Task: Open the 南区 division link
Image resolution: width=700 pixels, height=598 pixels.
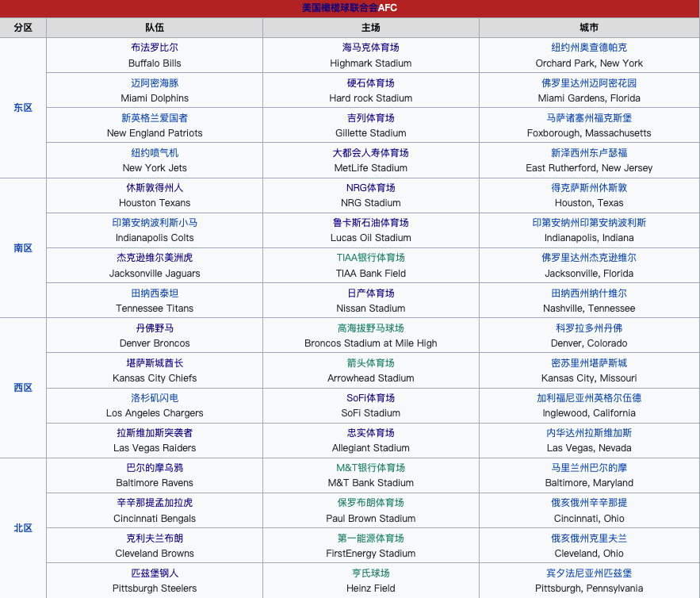Action: pyautogui.click(x=23, y=248)
